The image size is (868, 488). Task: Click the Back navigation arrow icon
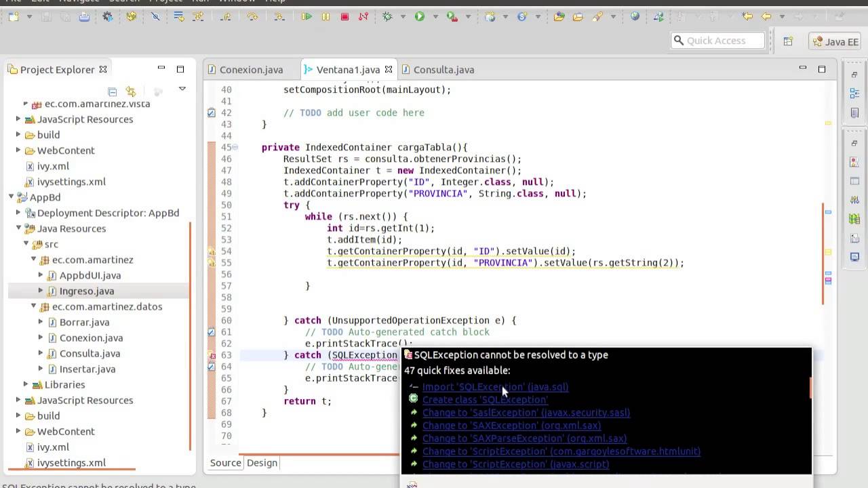tap(766, 17)
